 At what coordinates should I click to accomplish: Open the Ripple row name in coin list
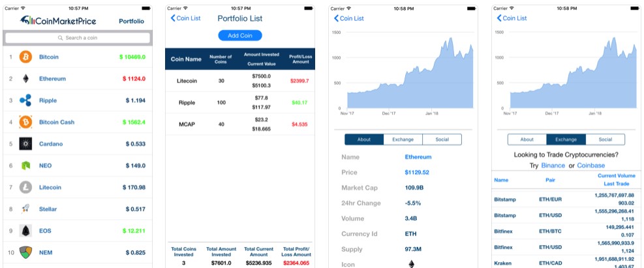click(x=48, y=101)
